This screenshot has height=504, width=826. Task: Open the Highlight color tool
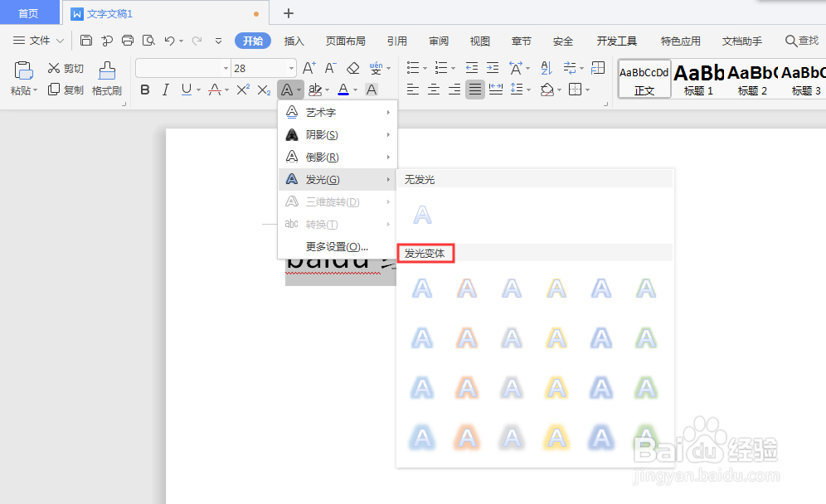pos(313,89)
